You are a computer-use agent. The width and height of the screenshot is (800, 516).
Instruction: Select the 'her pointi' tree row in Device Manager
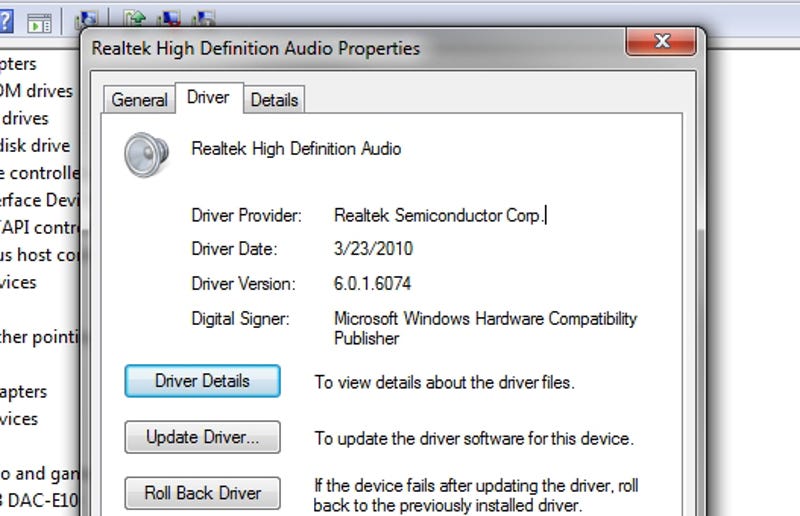point(40,337)
